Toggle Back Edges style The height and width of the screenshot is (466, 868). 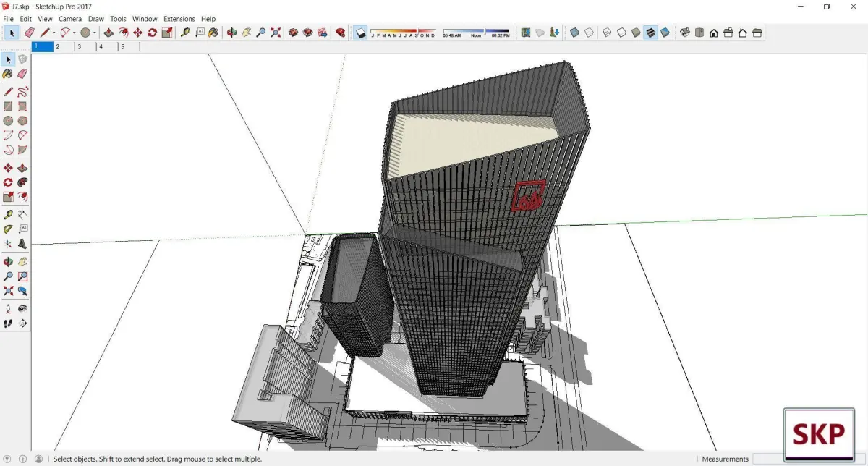click(590, 33)
